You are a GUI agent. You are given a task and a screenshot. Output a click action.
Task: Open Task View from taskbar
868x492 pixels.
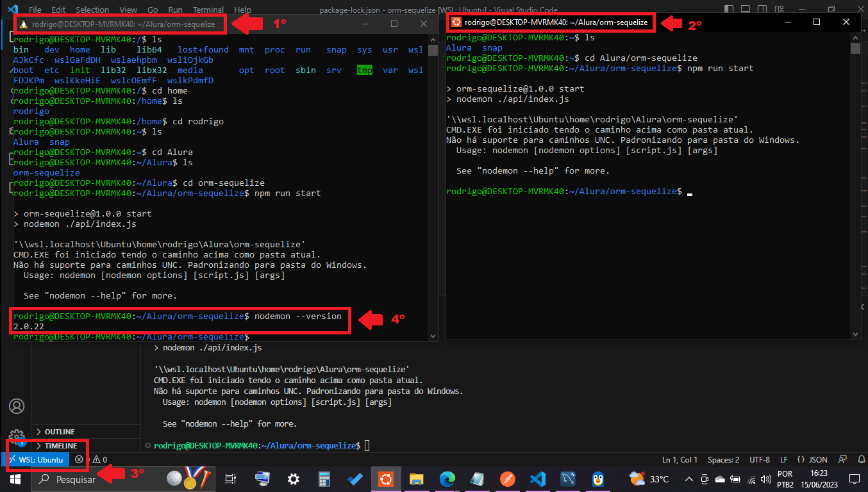231,479
